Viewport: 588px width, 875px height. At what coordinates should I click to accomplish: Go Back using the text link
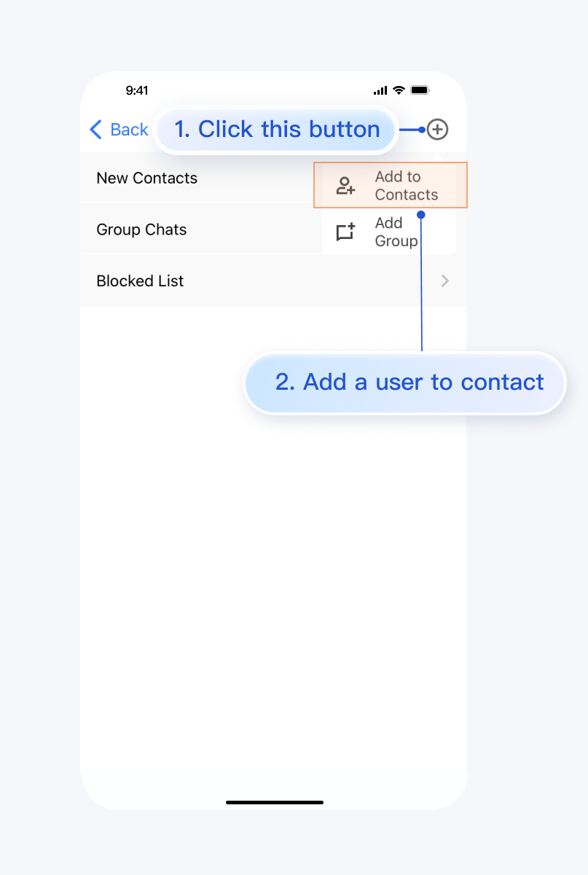pos(129,130)
